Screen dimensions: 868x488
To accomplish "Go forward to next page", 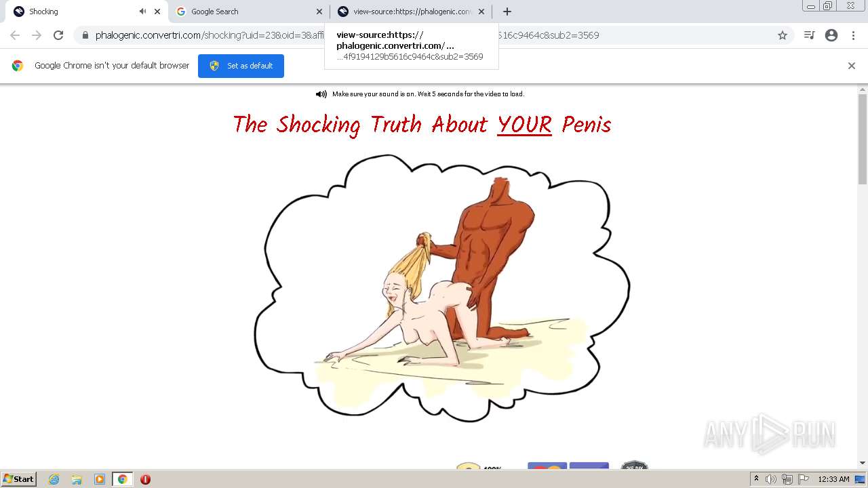I will [x=37, y=35].
